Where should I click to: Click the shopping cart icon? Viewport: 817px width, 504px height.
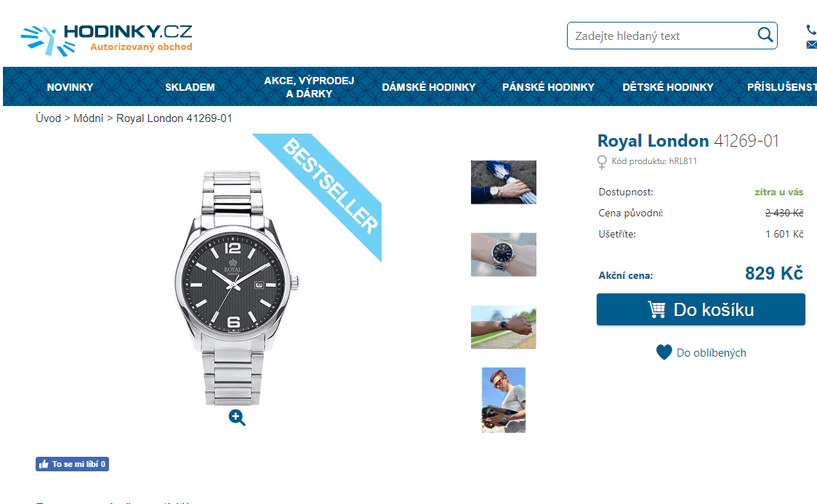(656, 309)
